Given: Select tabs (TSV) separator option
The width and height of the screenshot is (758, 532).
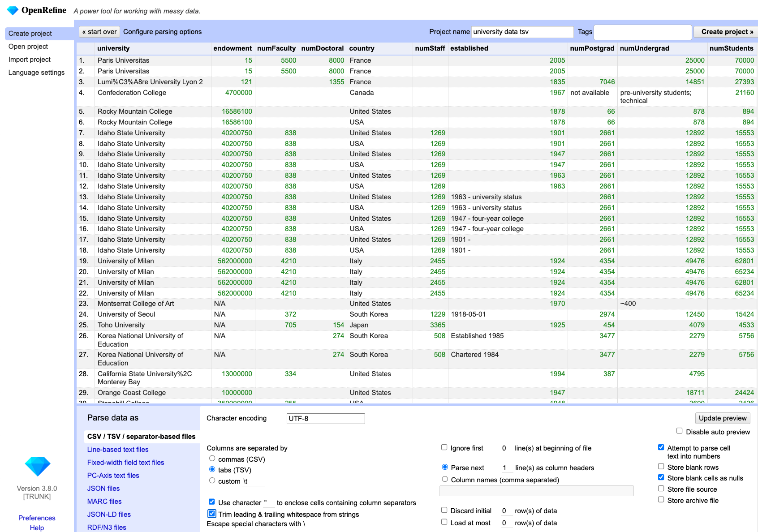Looking at the screenshot, I should [x=212, y=469].
